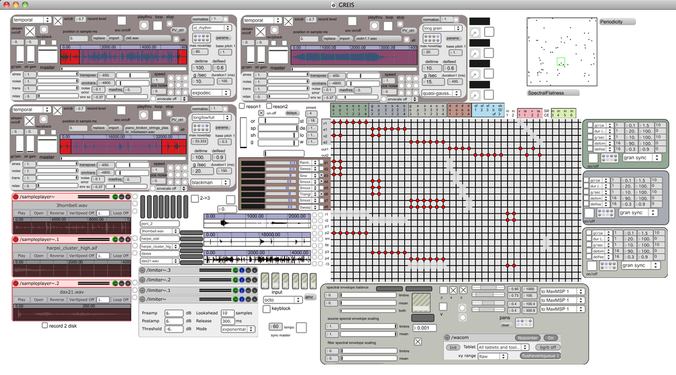Image resolution: width=676 pixels, height=375 pixels.
Task: Click collapse circle icon on /wacom header
Action: pyautogui.click(x=447, y=338)
